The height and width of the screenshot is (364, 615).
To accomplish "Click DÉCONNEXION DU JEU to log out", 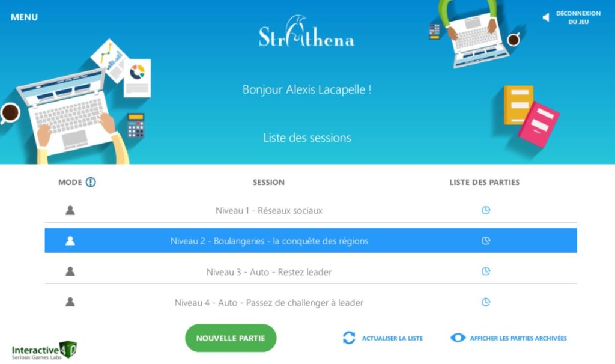I will tap(578, 17).
